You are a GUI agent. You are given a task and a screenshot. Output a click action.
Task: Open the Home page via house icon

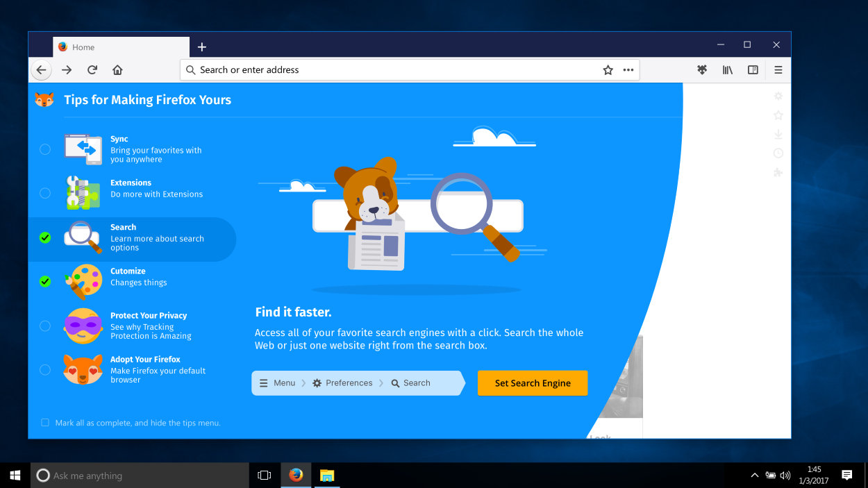[117, 69]
